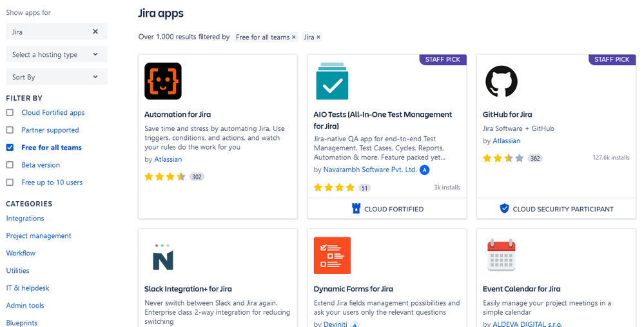Open the Navarambh Software Pvt. Ltd. vendor link

[370, 170]
